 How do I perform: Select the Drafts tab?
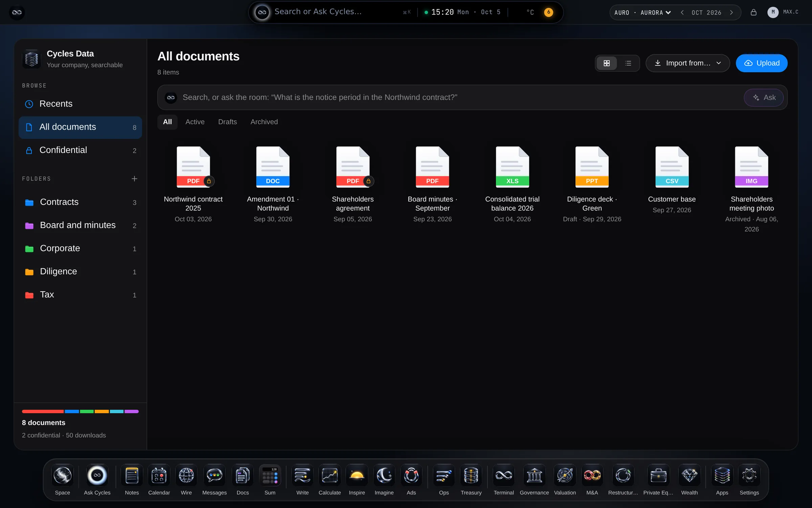point(227,122)
